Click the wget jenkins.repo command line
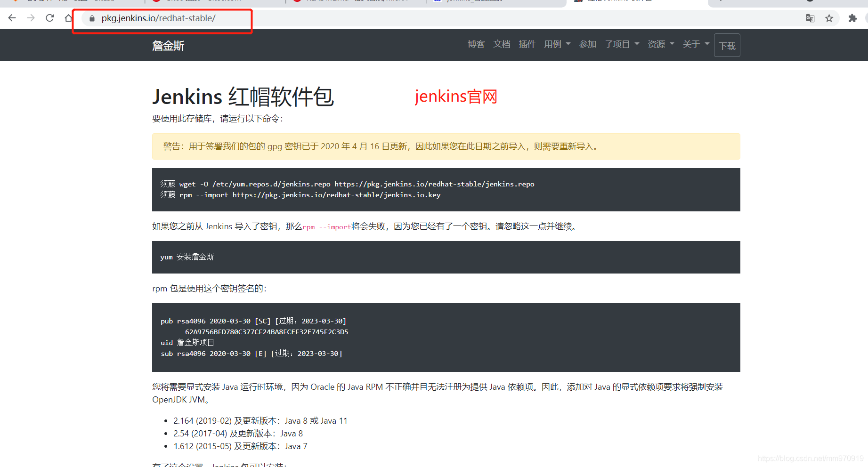This screenshot has width=868, height=467. point(347,184)
